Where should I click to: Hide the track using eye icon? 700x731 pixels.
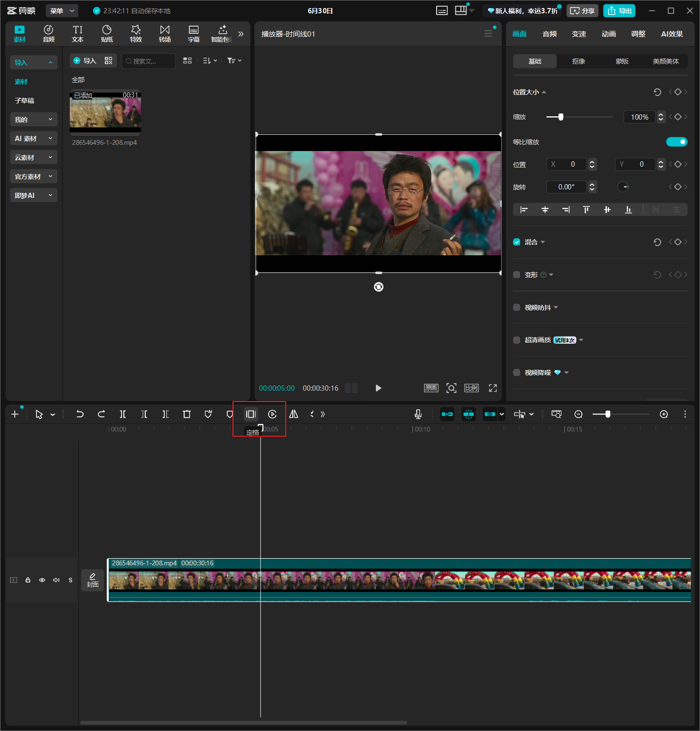42,580
